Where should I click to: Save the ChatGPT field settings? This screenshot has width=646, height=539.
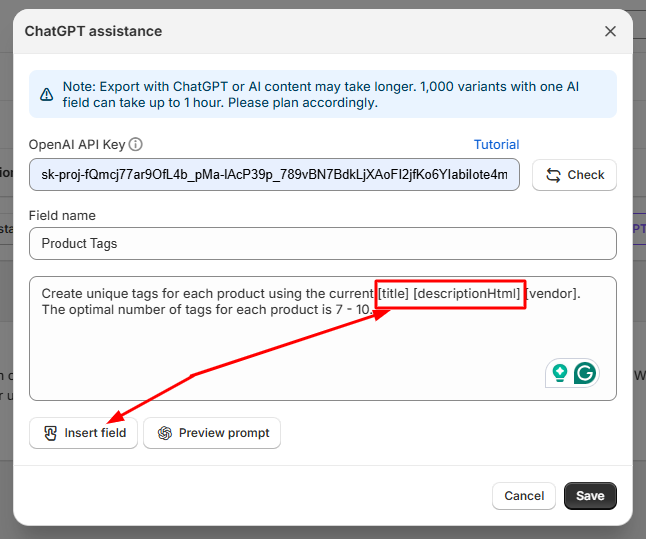[x=590, y=496]
